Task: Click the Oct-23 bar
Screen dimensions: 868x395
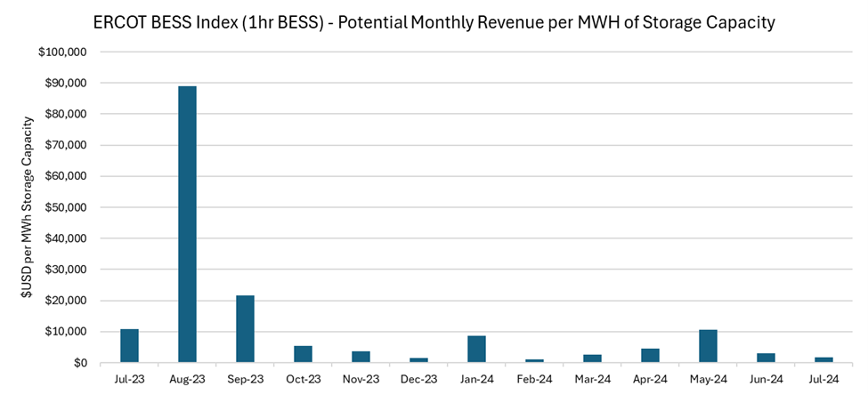Action: 303,353
